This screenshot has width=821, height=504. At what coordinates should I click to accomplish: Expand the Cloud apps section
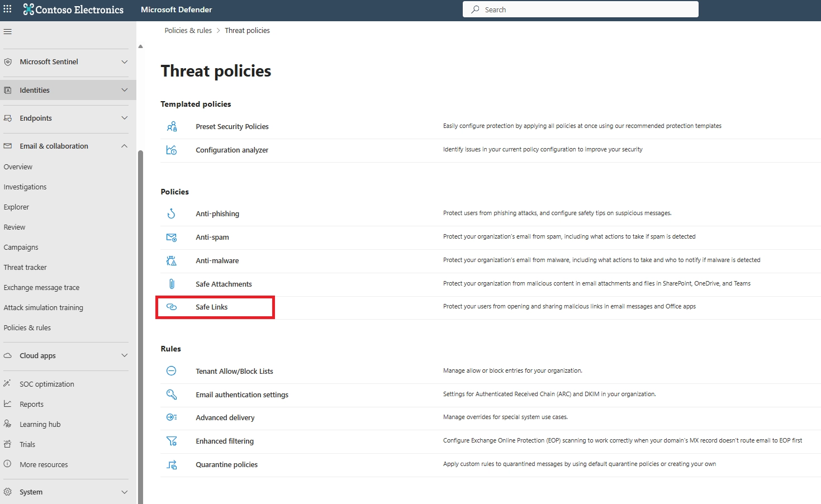tap(124, 355)
